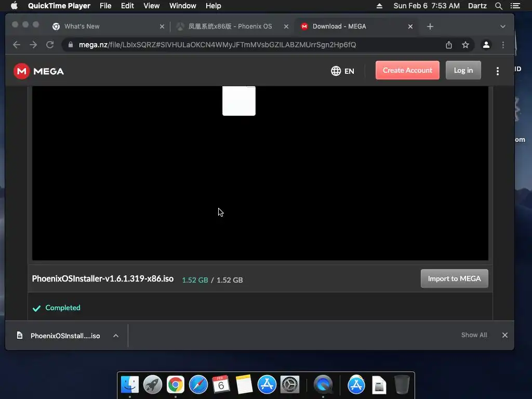Screen dimensions: 532x399
Task: Switch to the What's New tab
Action: pyautogui.click(x=108, y=26)
